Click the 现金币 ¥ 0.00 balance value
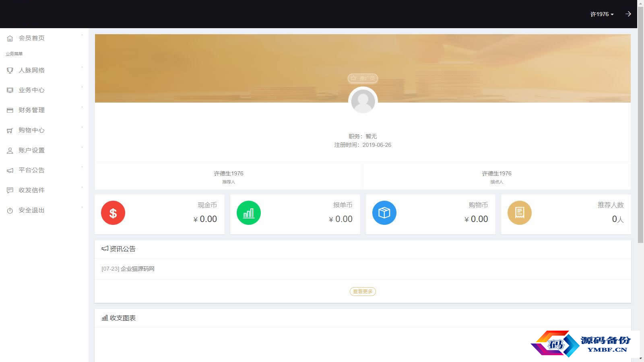The width and height of the screenshot is (644, 362). click(205, 219)
